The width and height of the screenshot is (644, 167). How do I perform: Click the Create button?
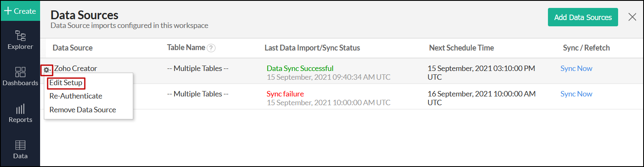tap(20, 11)
